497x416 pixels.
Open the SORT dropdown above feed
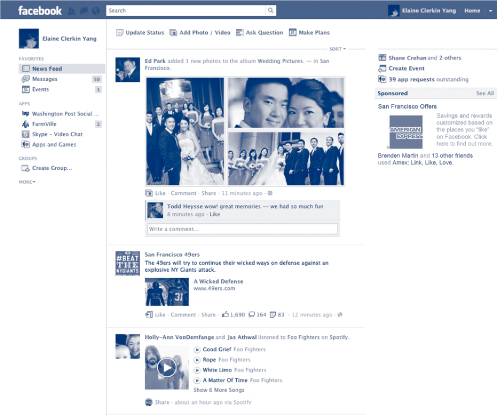338,49
